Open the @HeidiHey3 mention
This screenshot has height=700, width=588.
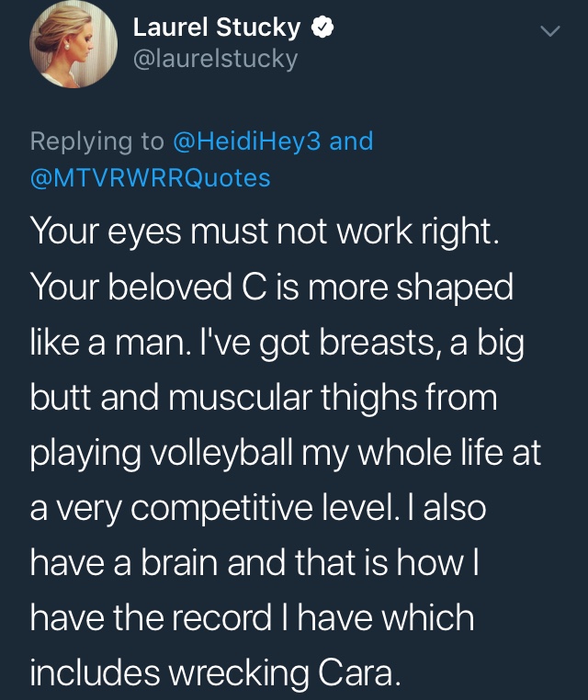246,141
